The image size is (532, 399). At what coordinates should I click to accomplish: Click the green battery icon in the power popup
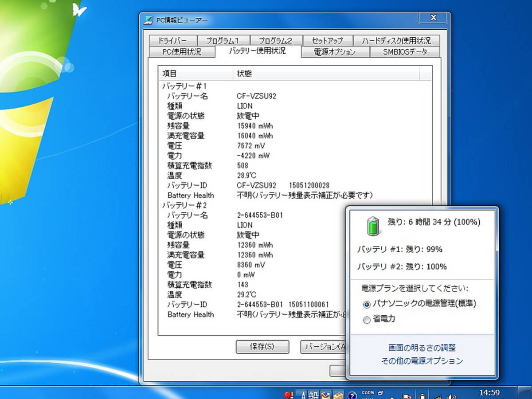373,225
